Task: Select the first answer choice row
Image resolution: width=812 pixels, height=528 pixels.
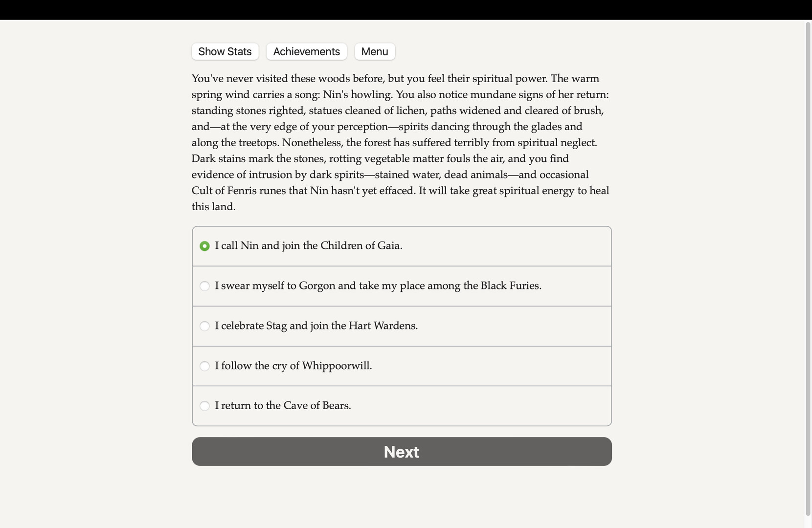Action: tap(401, 246)
